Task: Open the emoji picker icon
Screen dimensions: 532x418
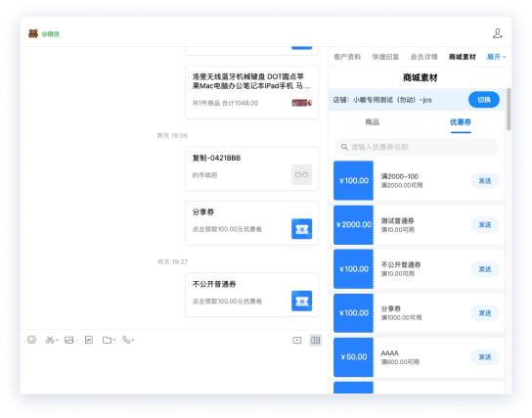Action: click(31, 340)
